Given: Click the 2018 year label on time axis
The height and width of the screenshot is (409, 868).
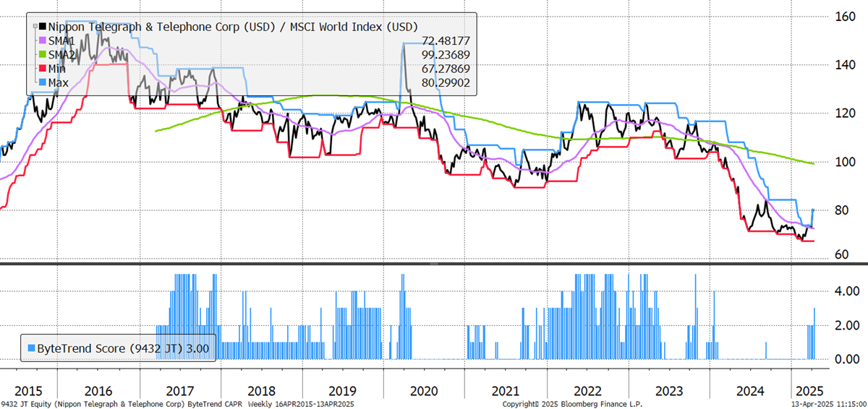Looking at the screenshot, I should pos(260,390).
